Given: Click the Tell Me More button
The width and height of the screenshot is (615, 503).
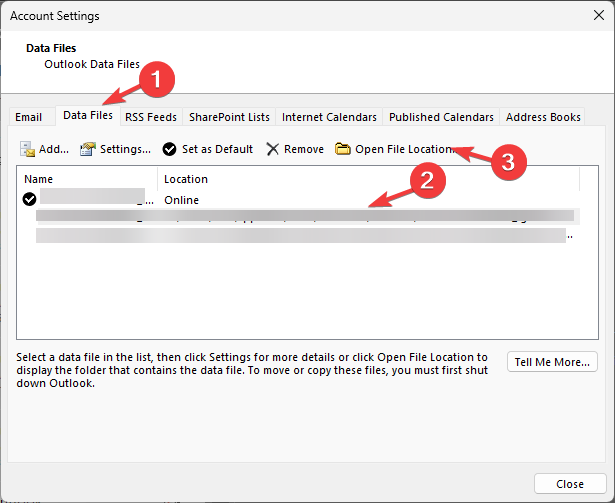Looking at the screenshot, I should (x=552, y=362).
